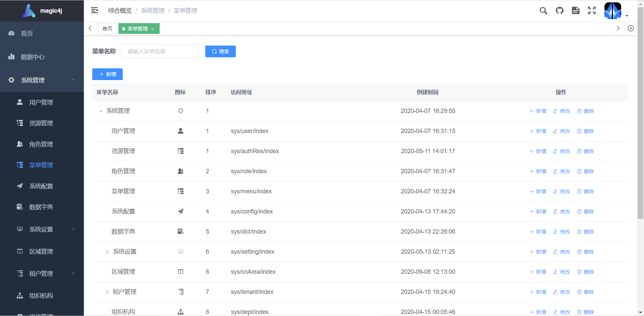Viewport: 644px width, 316px height.
Task: Click the list icon in the 资源管理 row
Action: pyautogui.click(x=180, y=151)
